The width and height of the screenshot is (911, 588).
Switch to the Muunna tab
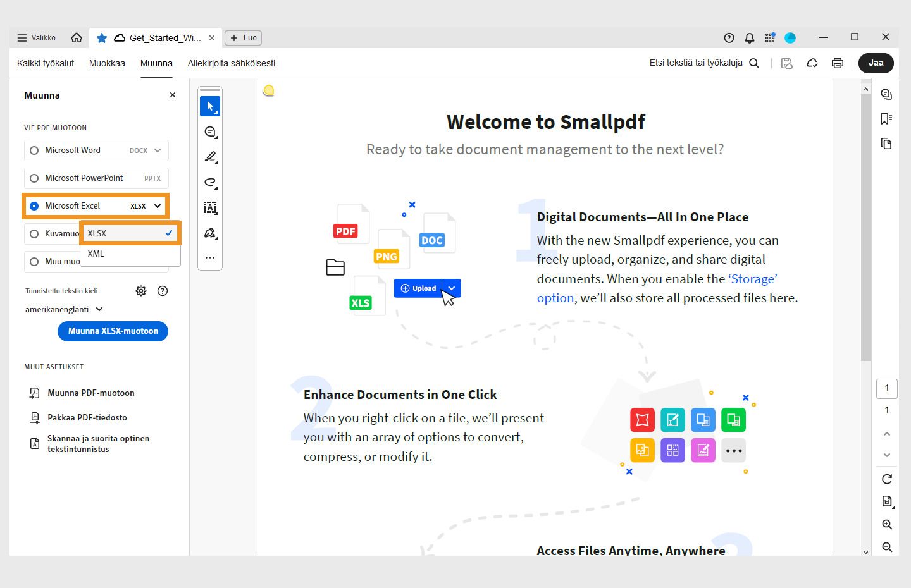pyautogui.click(x=156, y=63)
